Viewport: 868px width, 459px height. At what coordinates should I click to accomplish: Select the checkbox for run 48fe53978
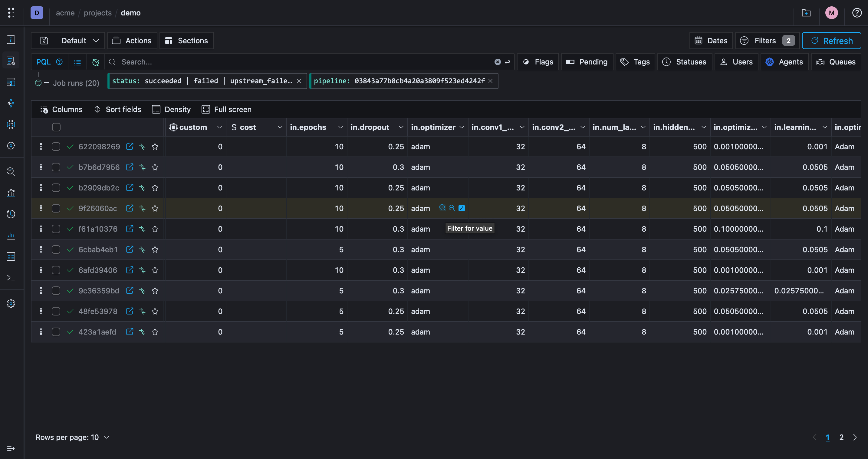[x=56, y=311]
